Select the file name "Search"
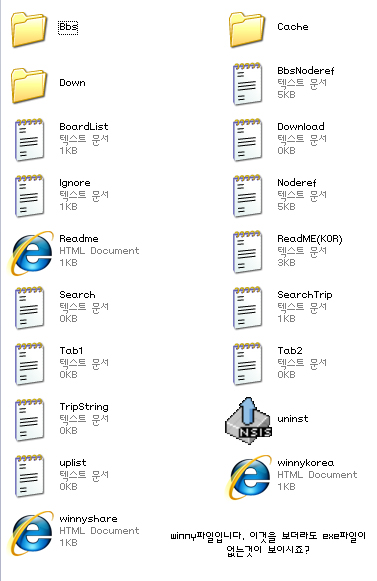The height and width of the screenshot is (581, 377). tap(77, 295)
